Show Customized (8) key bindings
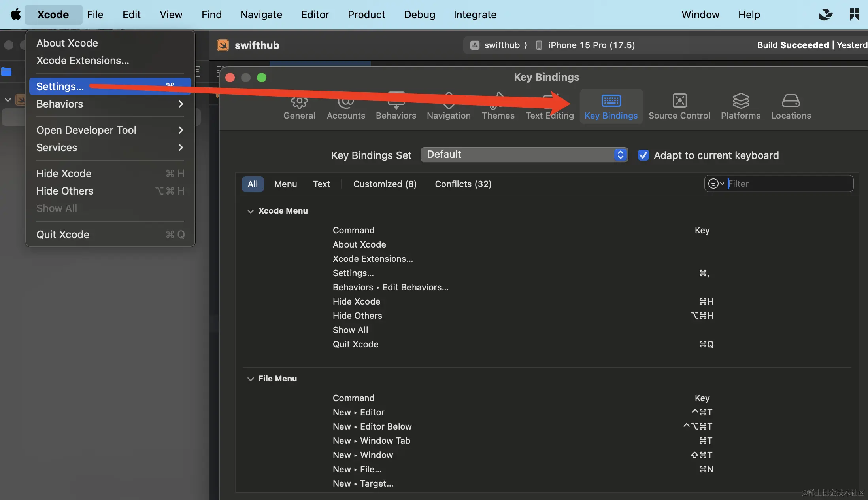This screenshot has width=868, height=500. (385, 184)
